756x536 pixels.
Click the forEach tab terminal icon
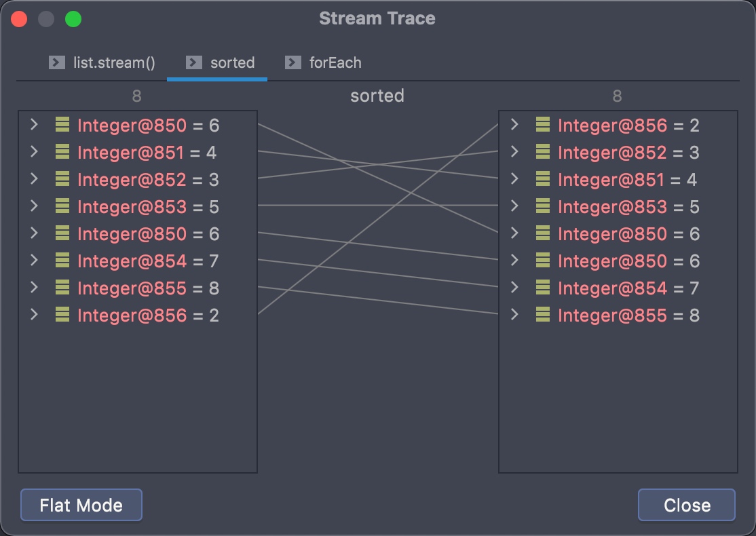(293, 63)
